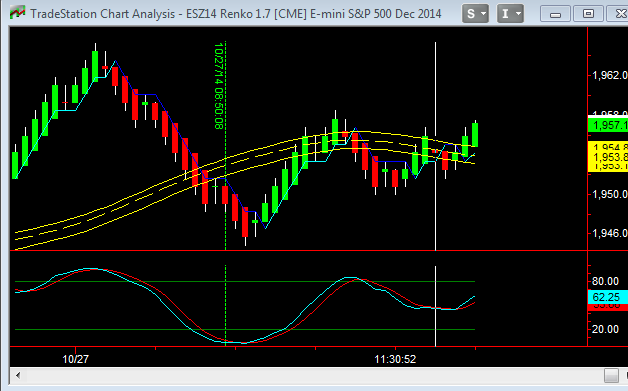The width and height of the screenshot is (628, 391).
Task: Click the latest green Renko bar at right
Action: click(x=475, y=135)
